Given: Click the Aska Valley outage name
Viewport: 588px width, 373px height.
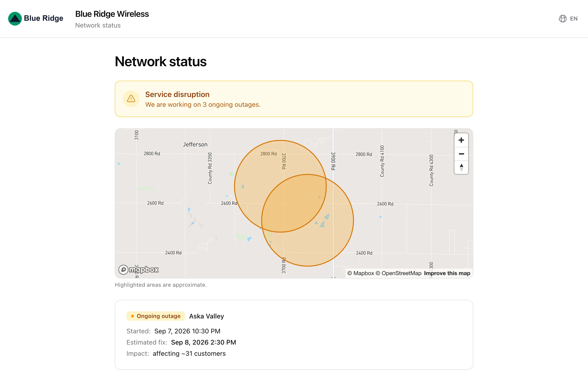Looking at the screenshot, I should click(x=206, y=316).
